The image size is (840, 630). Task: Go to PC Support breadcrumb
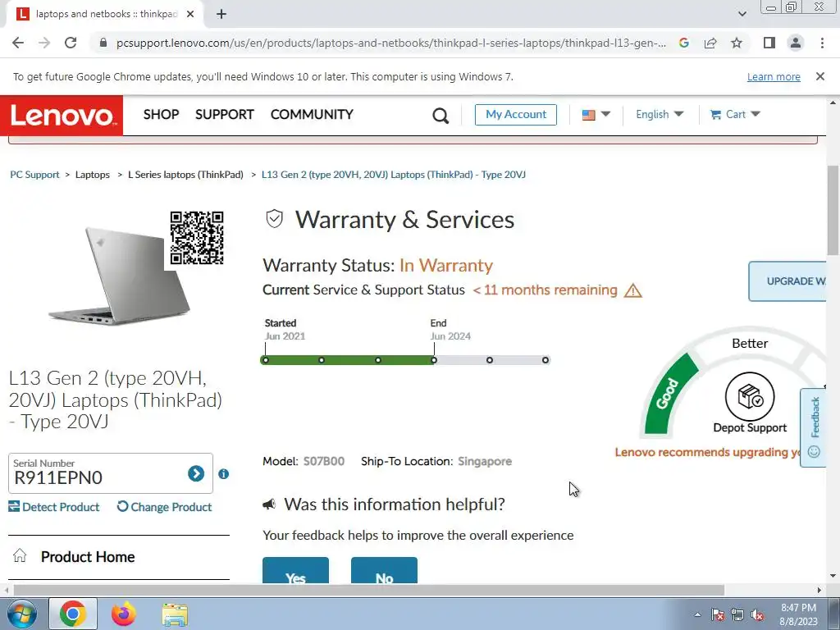click(34, 175)
